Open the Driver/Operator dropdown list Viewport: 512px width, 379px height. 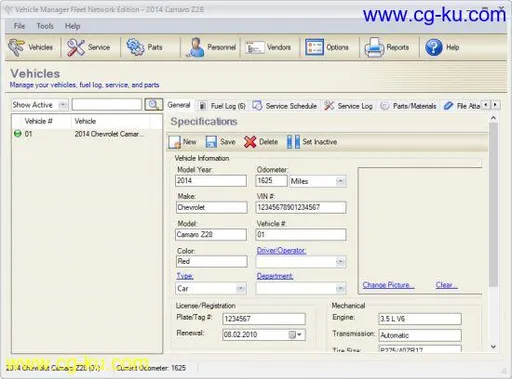[340, 262]
